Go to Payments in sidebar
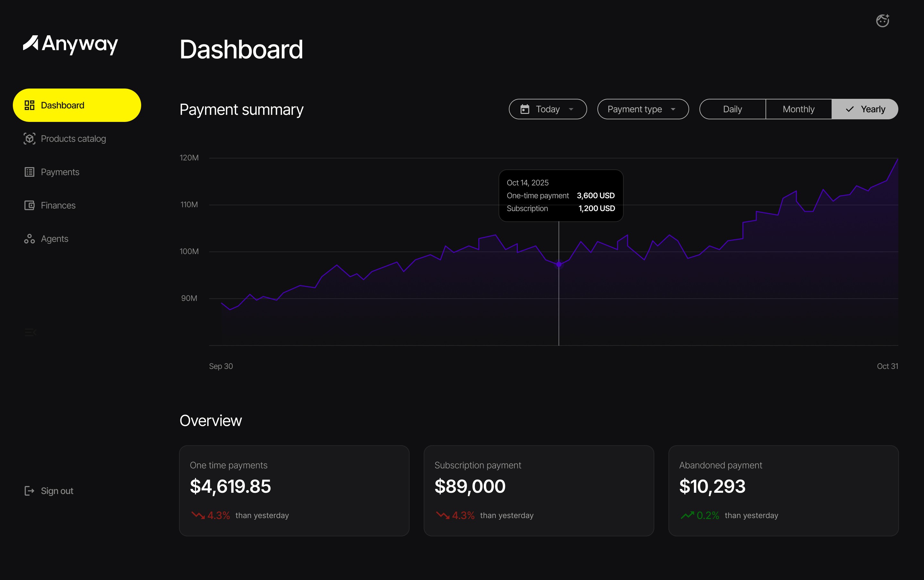This screenshot has height=580, width=924. click(x=60, y=172)
